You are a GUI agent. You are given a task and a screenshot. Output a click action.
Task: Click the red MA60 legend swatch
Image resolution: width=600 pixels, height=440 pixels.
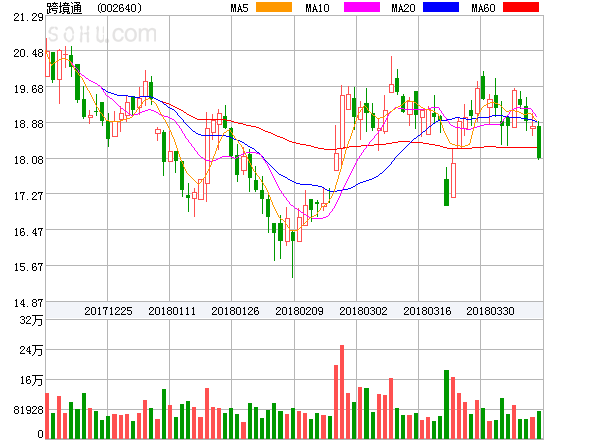pos(521,7)
